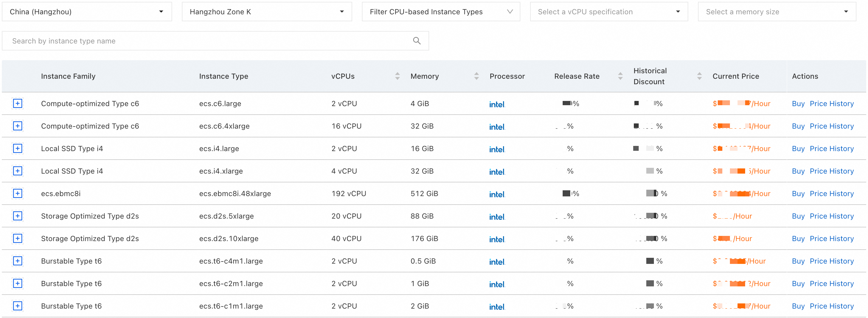View Price History for ecs.i4.large
The width and height of the screenshot is (868, 318).
[x=831, y=149]
